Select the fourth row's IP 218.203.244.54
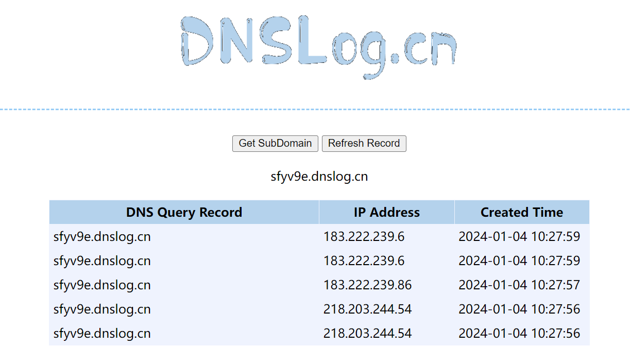 tap(367, 309)
